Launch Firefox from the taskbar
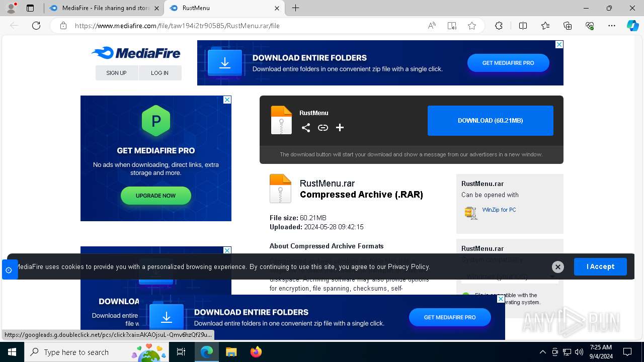The width and height of the screenshot is (644, 362). [x=256, y=352]
